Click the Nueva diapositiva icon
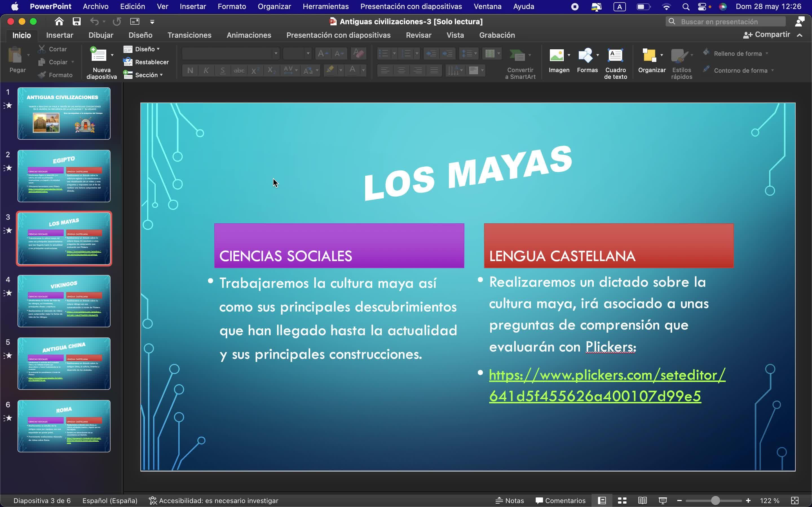 pos(98,55)
